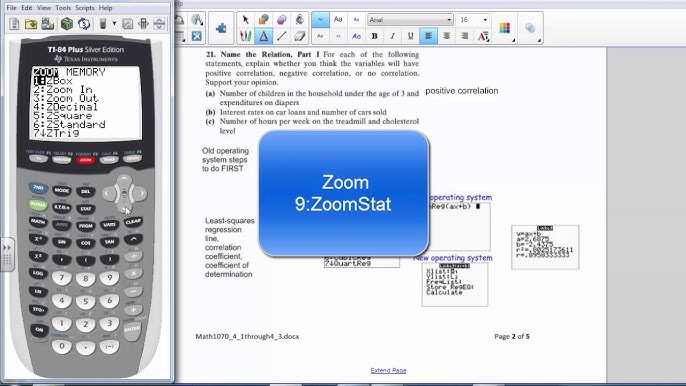This screenshot has width=686, height=386.
Task: Click 'Old operating system steps' text
Action: tap(225, 159)
